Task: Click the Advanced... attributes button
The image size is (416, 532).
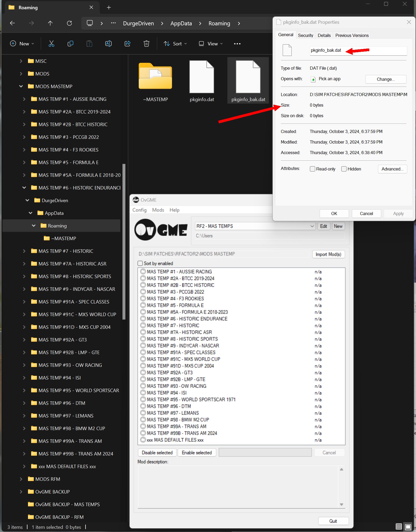Action: 393,169
